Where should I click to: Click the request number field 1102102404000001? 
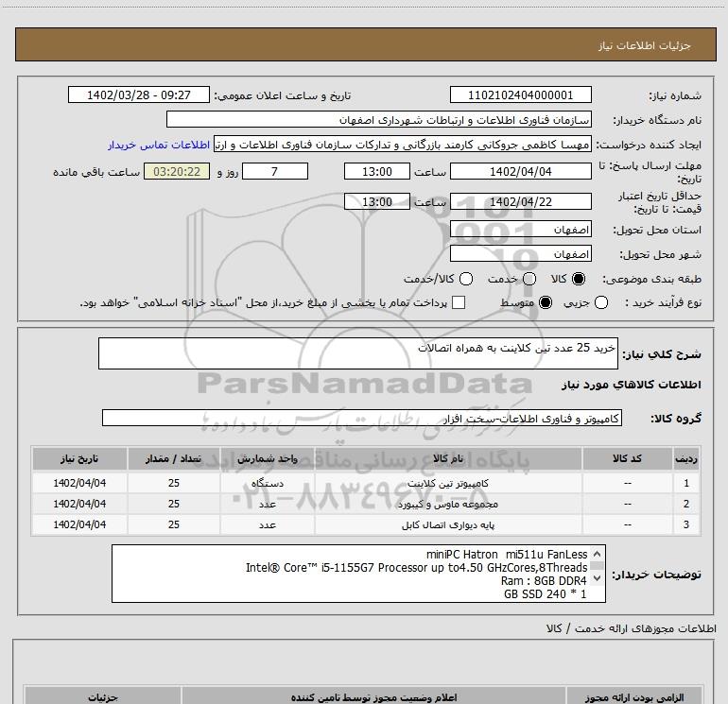(520, 95)
